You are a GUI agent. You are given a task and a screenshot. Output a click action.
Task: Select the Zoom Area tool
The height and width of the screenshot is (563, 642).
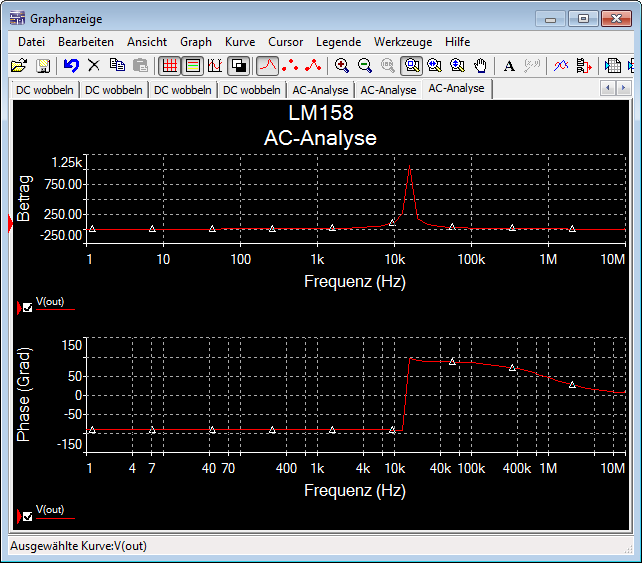point(411,66)
